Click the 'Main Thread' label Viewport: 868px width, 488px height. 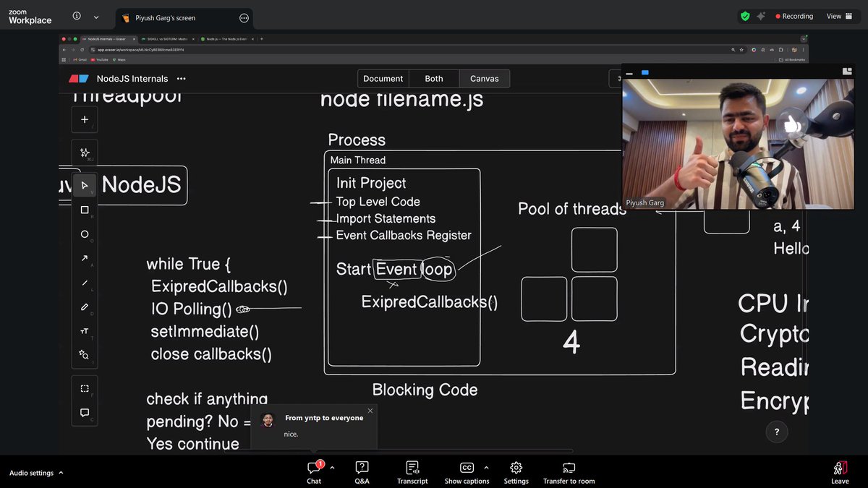(358, 160)
